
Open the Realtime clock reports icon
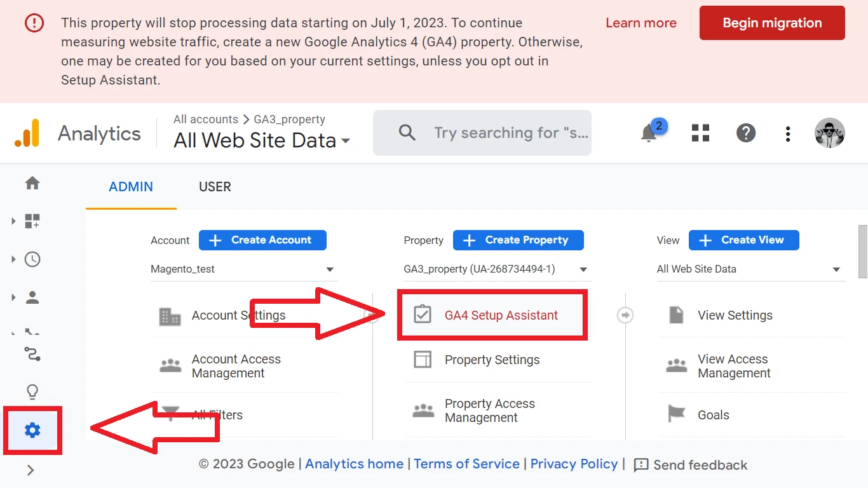[x=32, y=259]
